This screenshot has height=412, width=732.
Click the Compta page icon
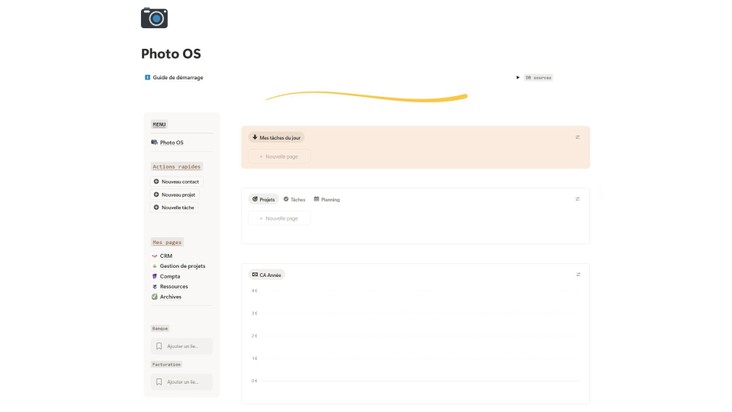(x=155, y=276)
